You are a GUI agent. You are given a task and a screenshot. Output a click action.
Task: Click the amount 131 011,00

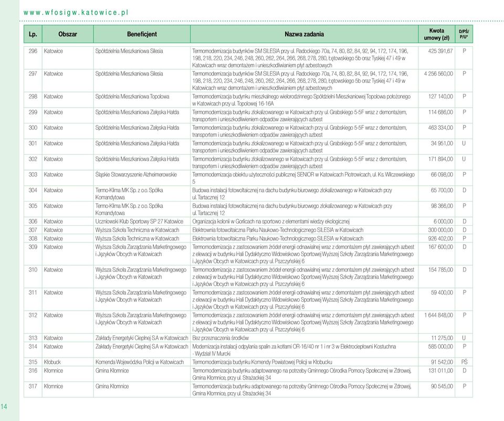tap(440, 371)
